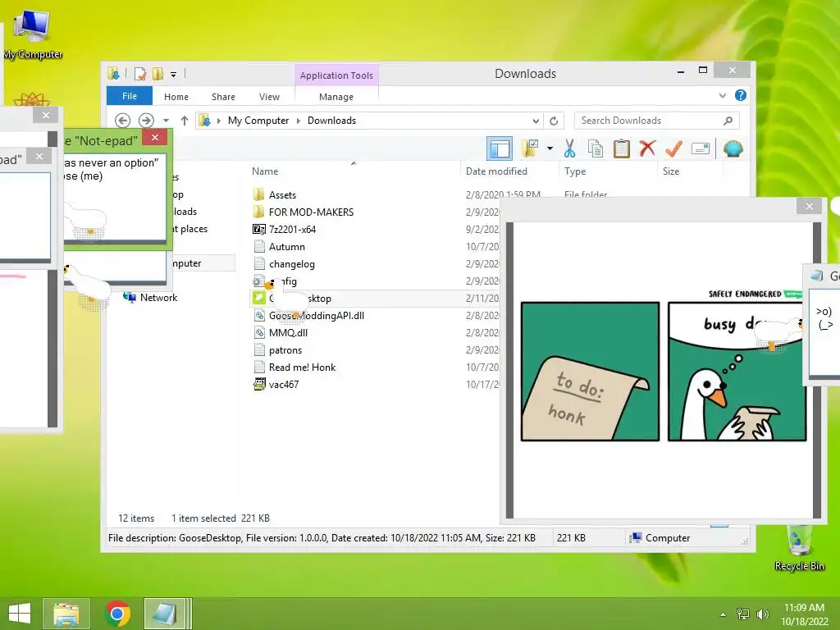Select the Autumn text file
The width and height of the screenshot is (840, 630).
[286, 247]
